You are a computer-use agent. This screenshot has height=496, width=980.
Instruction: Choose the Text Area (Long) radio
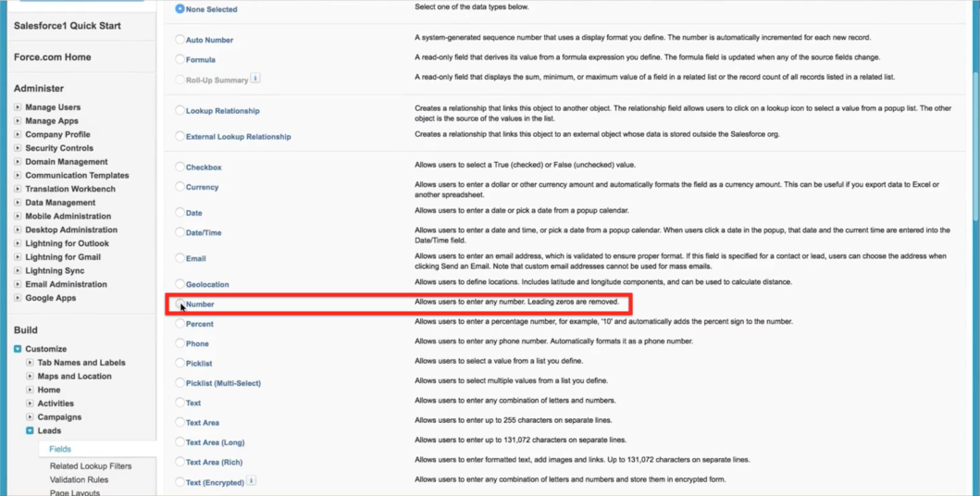click(x=180, y=441)
